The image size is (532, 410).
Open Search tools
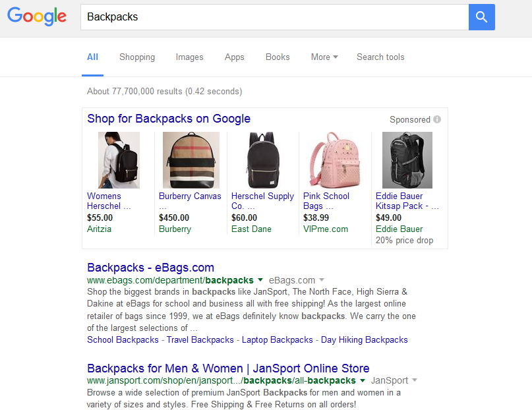(x=380, y=57)
